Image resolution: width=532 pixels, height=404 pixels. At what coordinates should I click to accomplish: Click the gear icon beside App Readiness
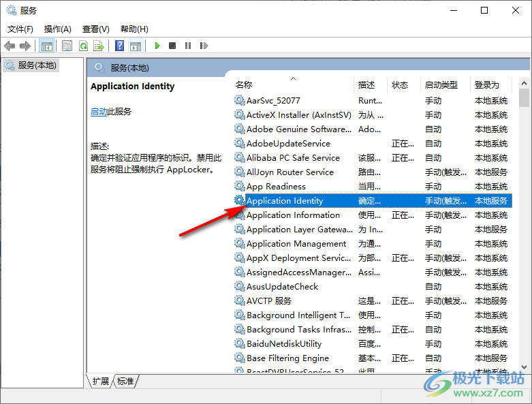tap(240, 186)
